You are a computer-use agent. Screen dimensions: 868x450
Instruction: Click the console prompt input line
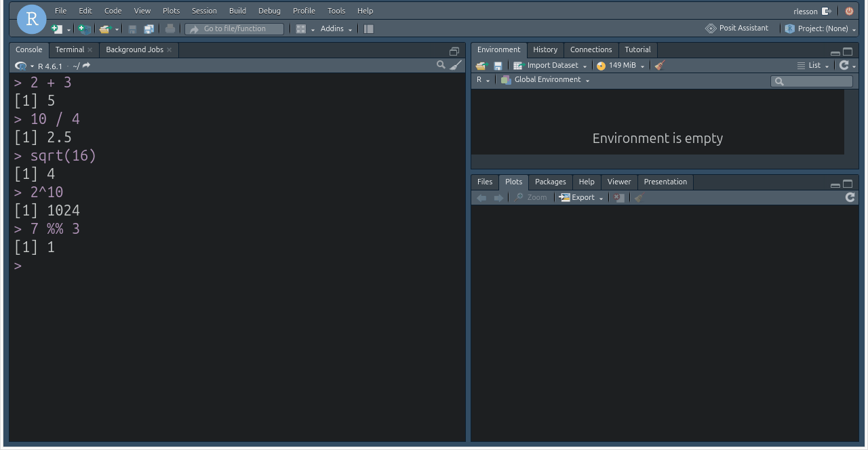click(237, 266)
